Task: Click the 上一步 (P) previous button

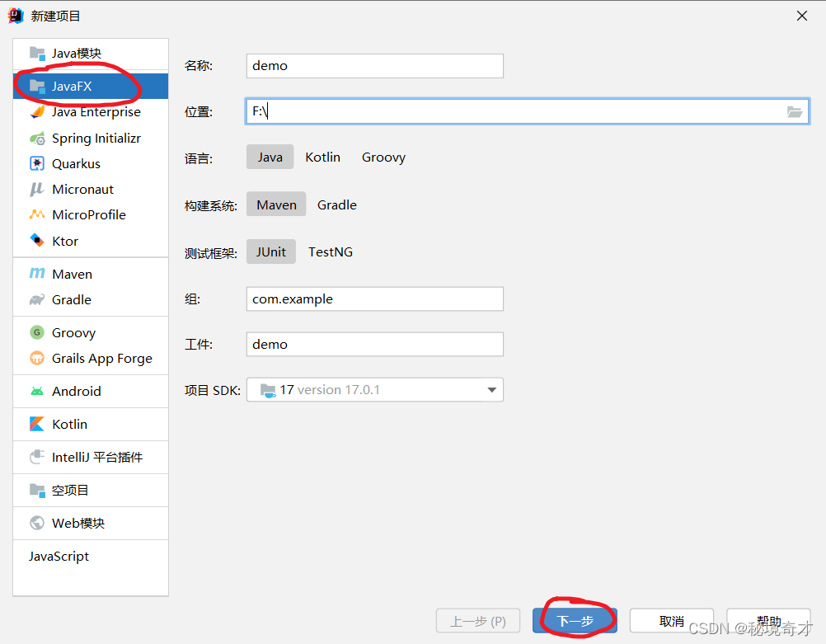Action: point(478,621)
